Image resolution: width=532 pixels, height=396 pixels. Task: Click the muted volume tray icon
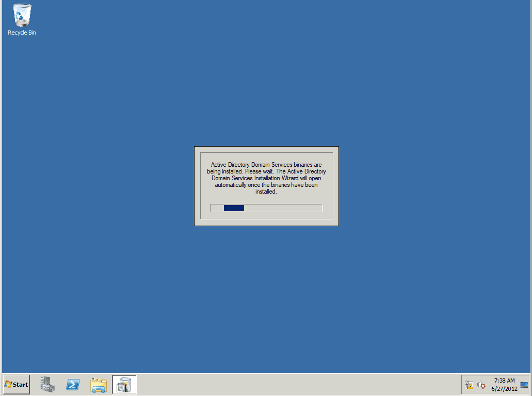pos(481,385)
